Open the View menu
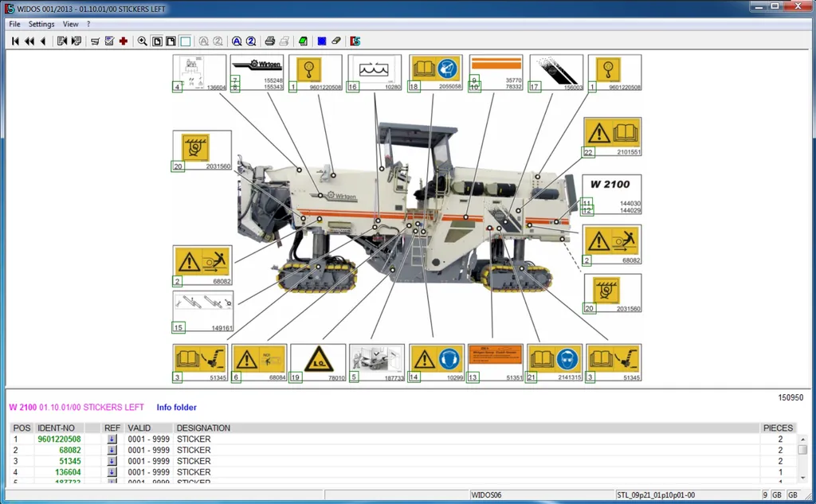816x504 pixels. click(x=70, y=24)
